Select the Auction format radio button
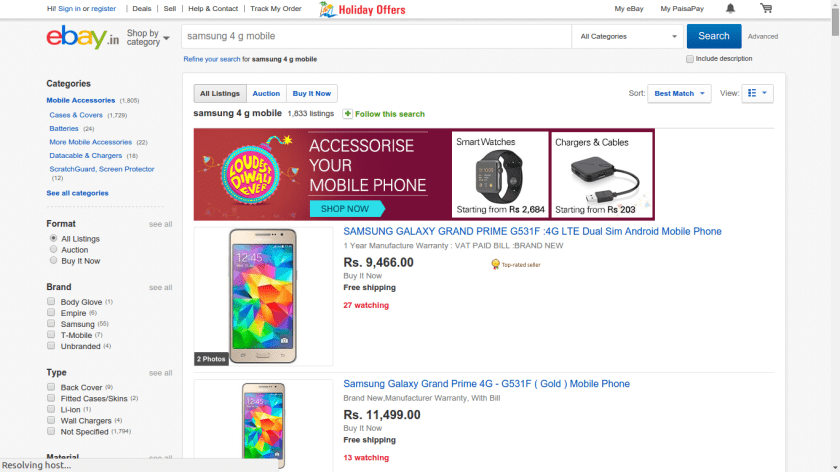840x472 pixels. click(53, 250)
